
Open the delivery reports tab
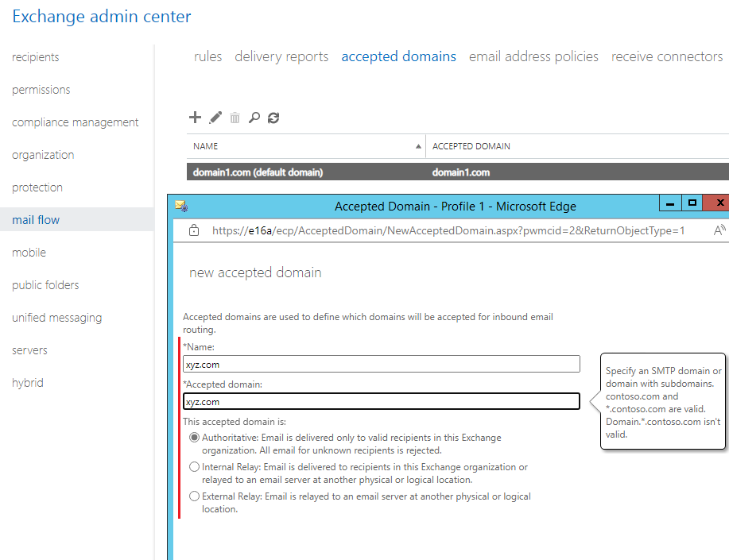281,56
